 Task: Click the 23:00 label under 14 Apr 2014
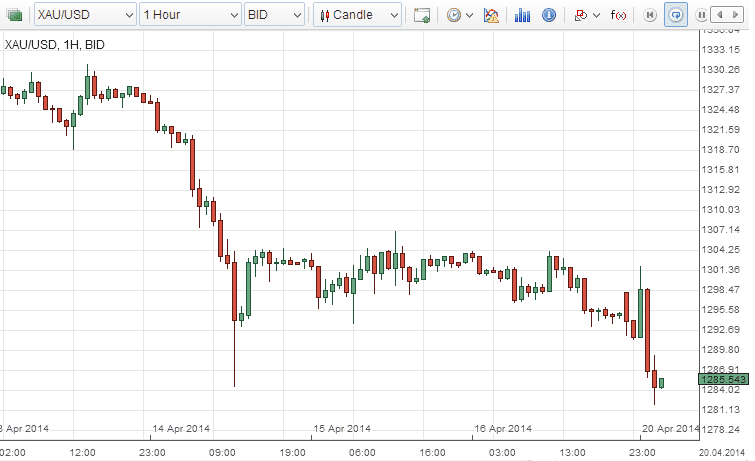152,453
